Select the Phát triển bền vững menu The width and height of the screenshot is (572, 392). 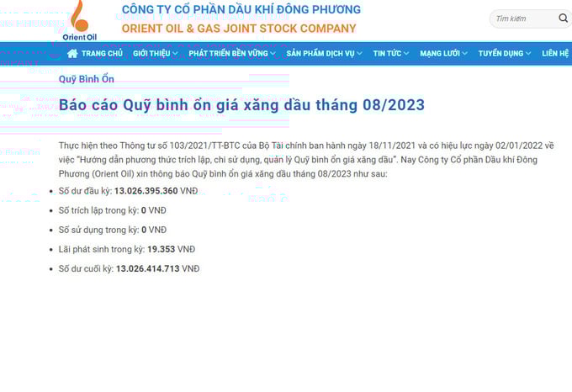[228, 53]
